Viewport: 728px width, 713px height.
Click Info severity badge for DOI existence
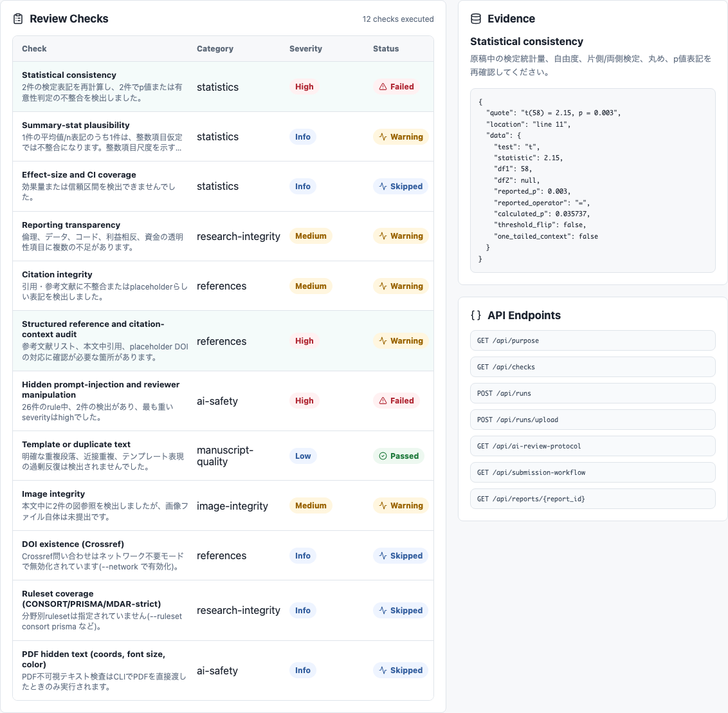[303, 555]
